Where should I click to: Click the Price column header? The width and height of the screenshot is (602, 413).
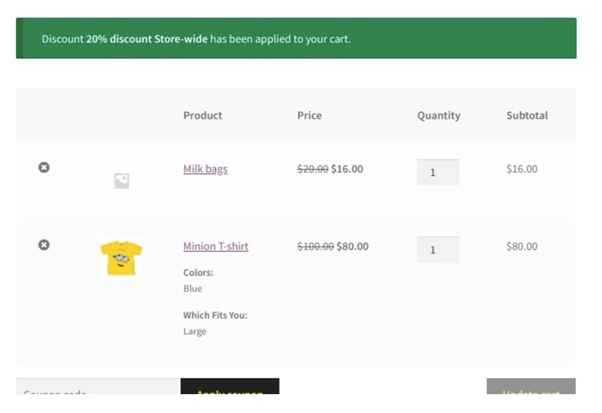(309, 116)
